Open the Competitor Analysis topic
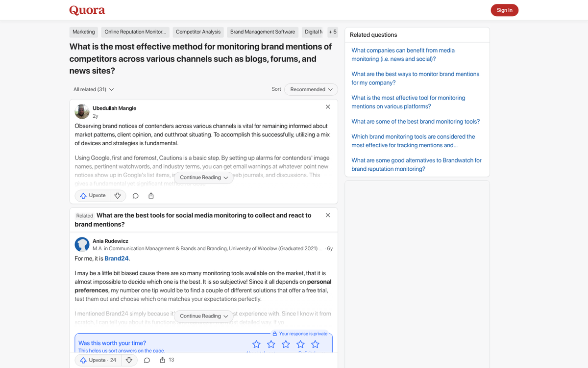This screenshot has height=368, width=588. pos(198,31)
